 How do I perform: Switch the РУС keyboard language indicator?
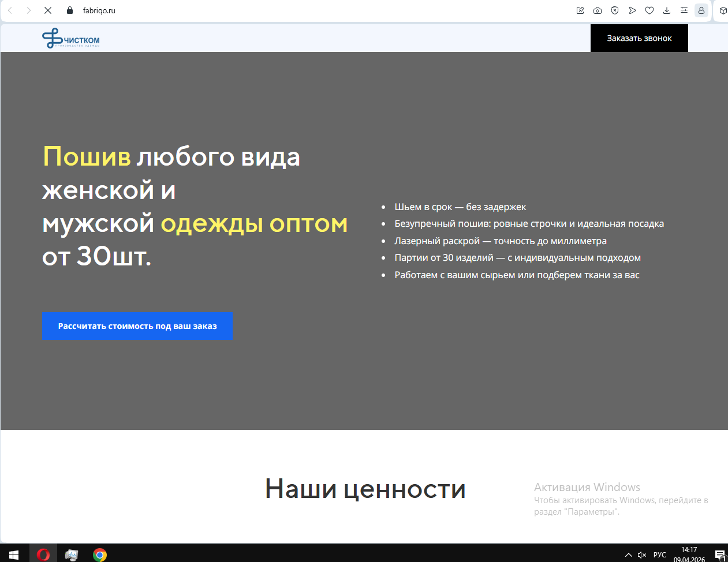[x=660, y=555]
